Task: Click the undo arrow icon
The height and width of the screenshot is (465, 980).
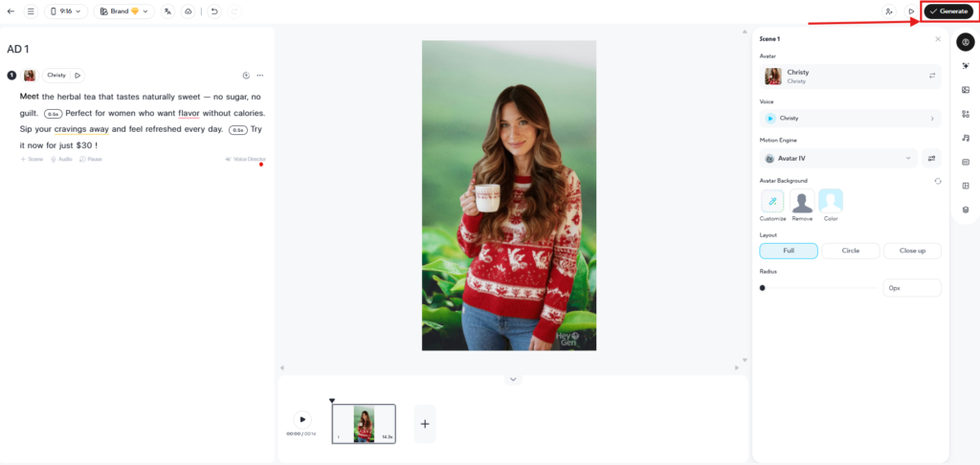Action: click(213, 11)
